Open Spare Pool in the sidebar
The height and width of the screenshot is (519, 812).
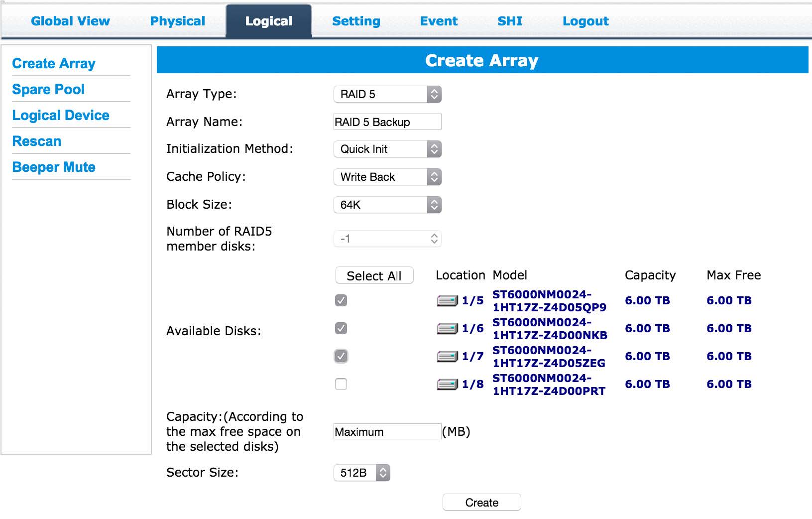click(48, 89)
